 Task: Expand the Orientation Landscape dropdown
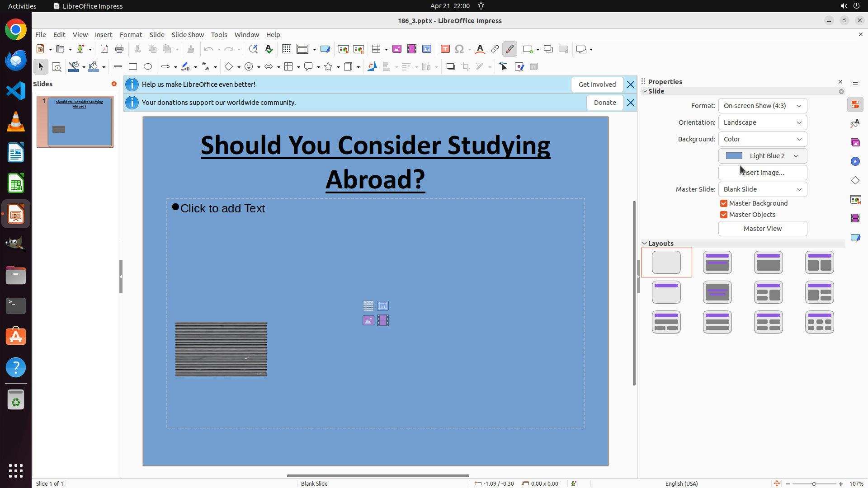763,122
